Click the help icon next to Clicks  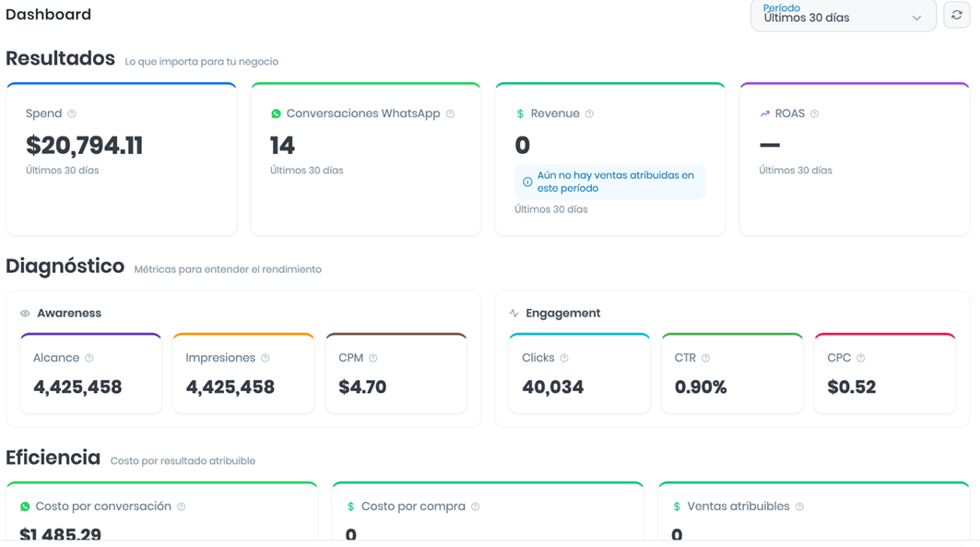pos(564,358)
